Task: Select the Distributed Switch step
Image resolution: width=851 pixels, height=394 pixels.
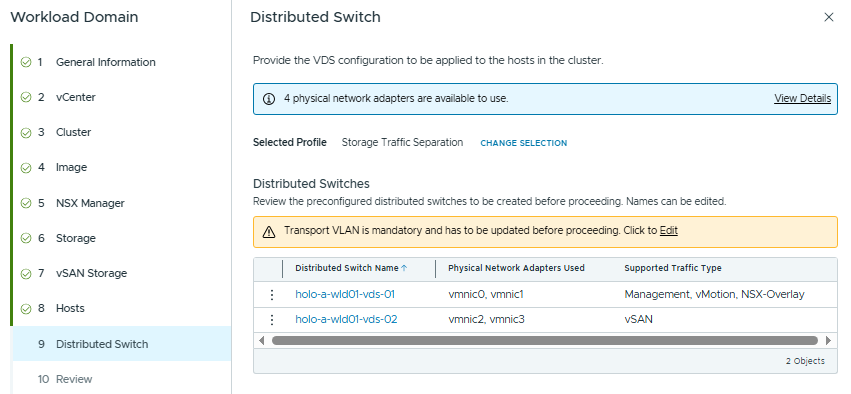Action: click(122, 344)
